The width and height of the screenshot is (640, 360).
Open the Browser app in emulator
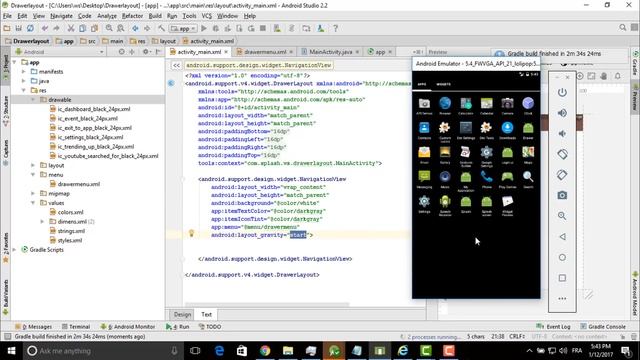[x=445, y=106]
